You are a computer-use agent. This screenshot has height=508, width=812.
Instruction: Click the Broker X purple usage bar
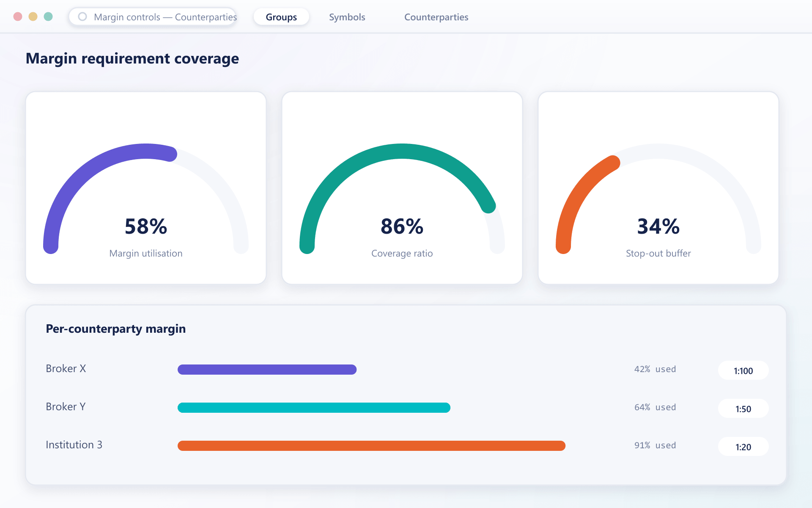pyautogui.click(x=267, y=370)
